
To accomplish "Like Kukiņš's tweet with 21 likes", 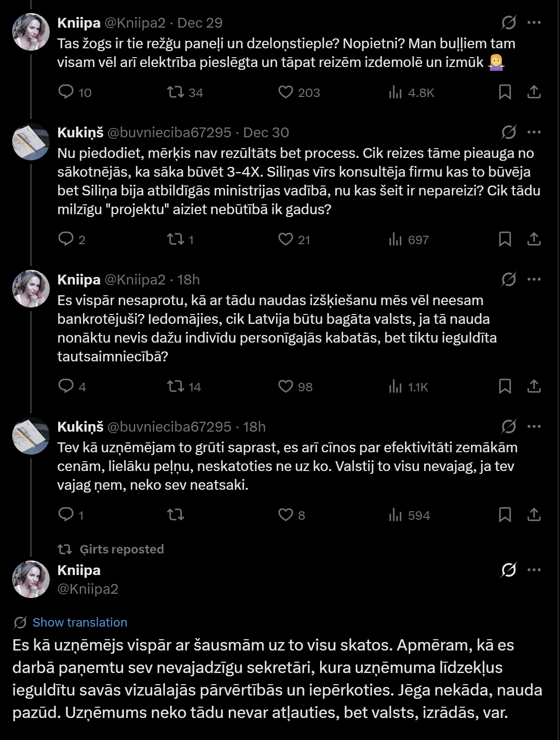I will (x=285, y=239).
